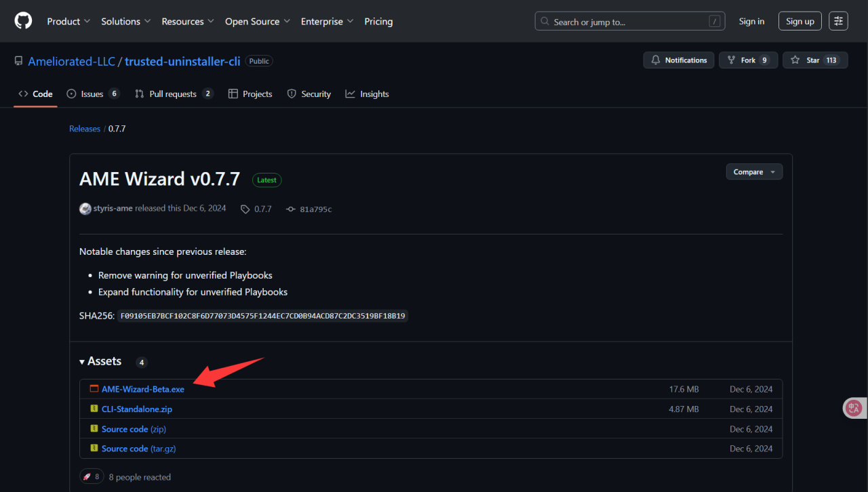The width and height of the screenshot is (868, 492).
Task: Expand the Solutions menu
Action: click(x=126, y=22)
